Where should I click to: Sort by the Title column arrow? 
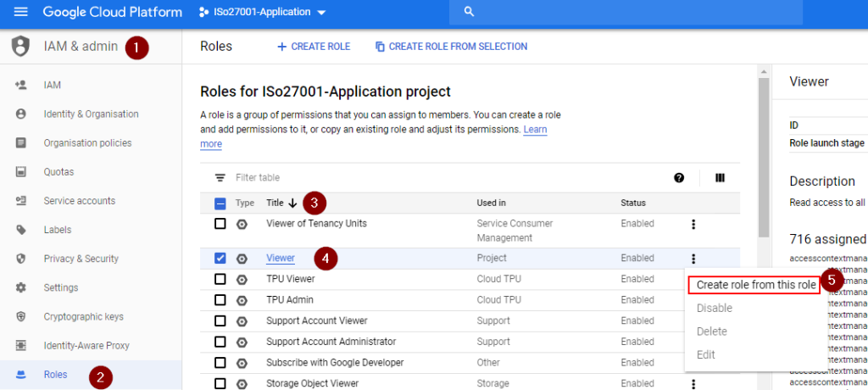[x=292, y=203]
